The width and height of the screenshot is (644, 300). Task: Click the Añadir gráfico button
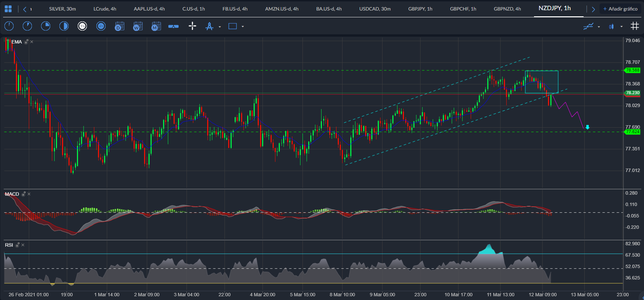click(620, 9)
